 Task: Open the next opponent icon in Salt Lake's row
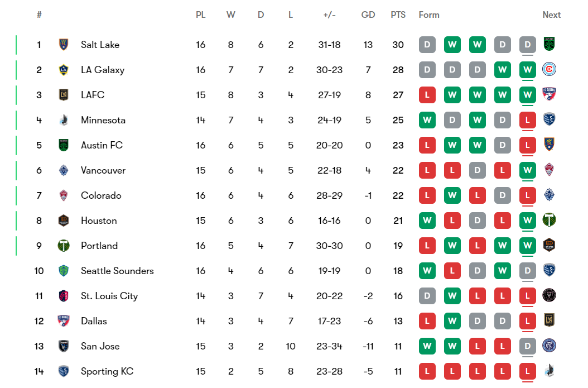(550, 44)
